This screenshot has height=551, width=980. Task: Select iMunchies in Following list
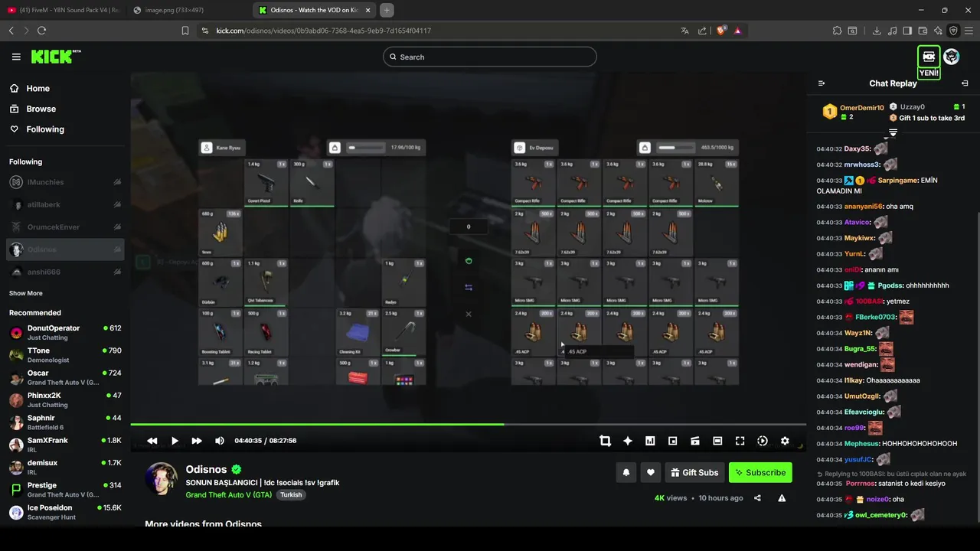coord(65,182)
